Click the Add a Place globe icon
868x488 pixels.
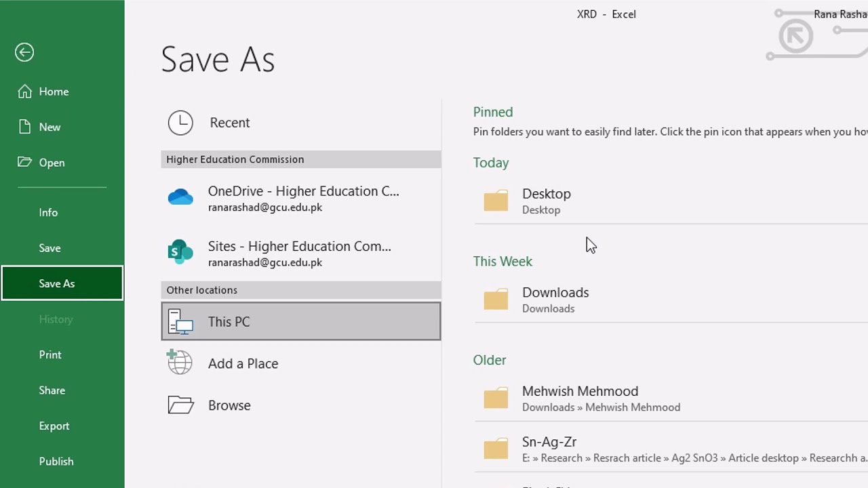180,362
